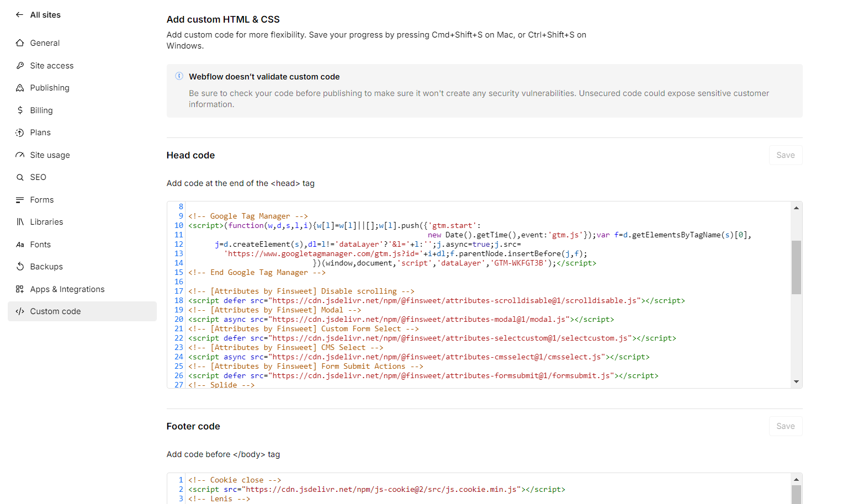
Task: Switch to the SEO settings
Action: point(82,177)
